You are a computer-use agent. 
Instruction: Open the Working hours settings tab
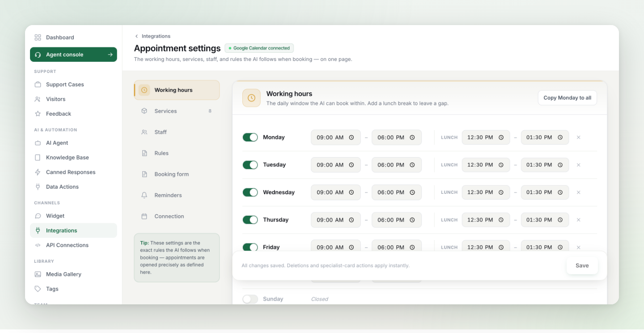click(x=177, y=90)
